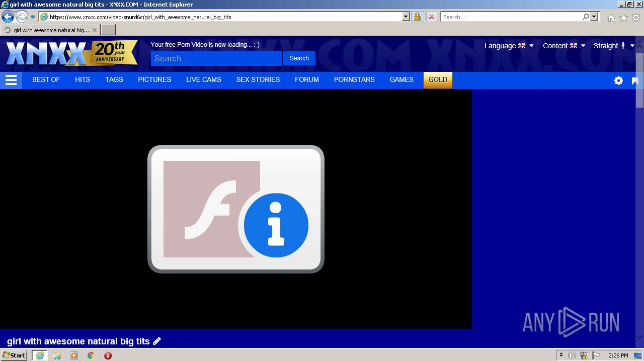Open the browser Home icon

click(x=611, y=18)
